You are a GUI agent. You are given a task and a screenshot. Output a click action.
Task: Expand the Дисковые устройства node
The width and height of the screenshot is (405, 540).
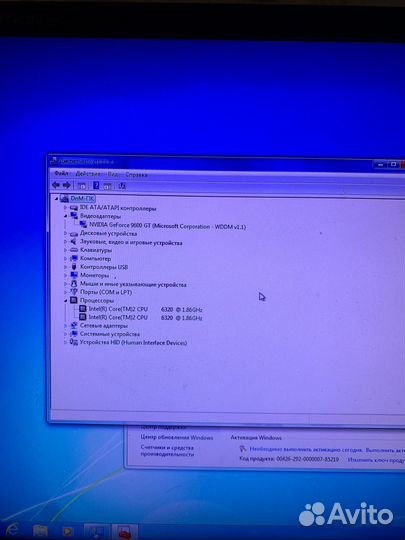tap(65, 233)
